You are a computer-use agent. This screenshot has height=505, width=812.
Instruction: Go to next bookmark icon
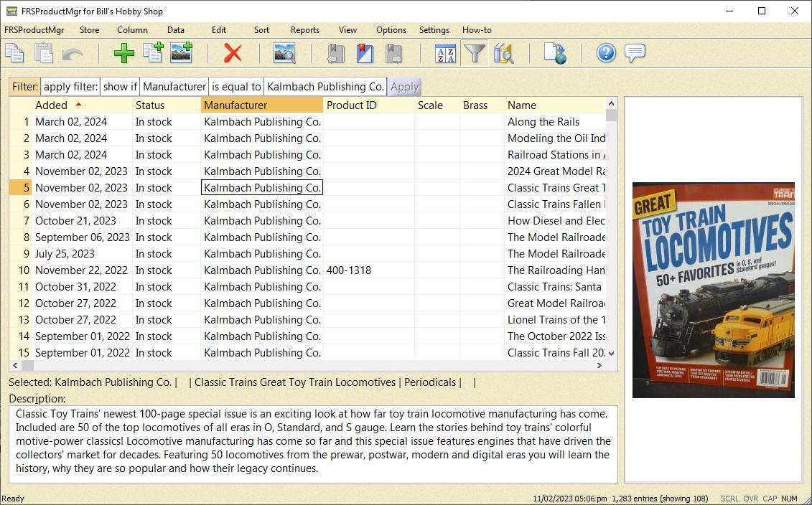click(x=393, y=53)
